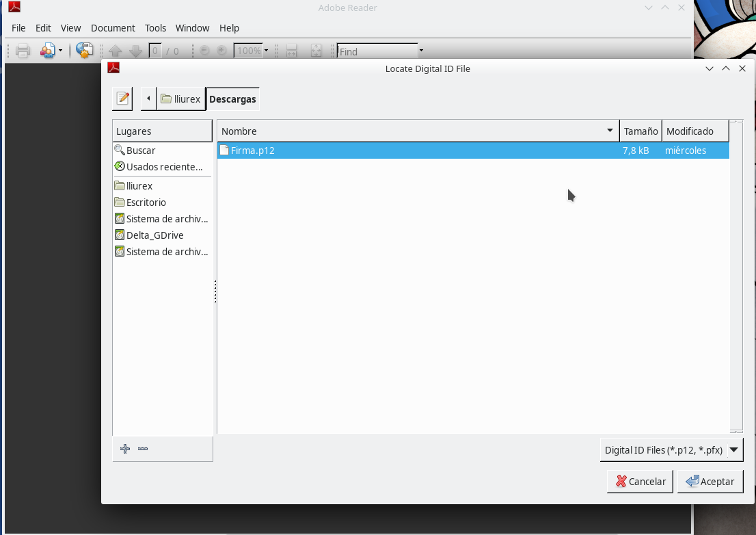This screenshot has height=535, width=756.
Task: Sort files by the Nombre column header
Action: click(x=410, y=131)
